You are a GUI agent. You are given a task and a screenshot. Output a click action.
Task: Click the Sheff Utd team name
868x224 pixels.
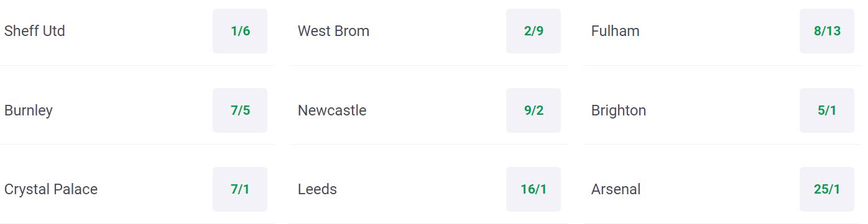[35, 31]
